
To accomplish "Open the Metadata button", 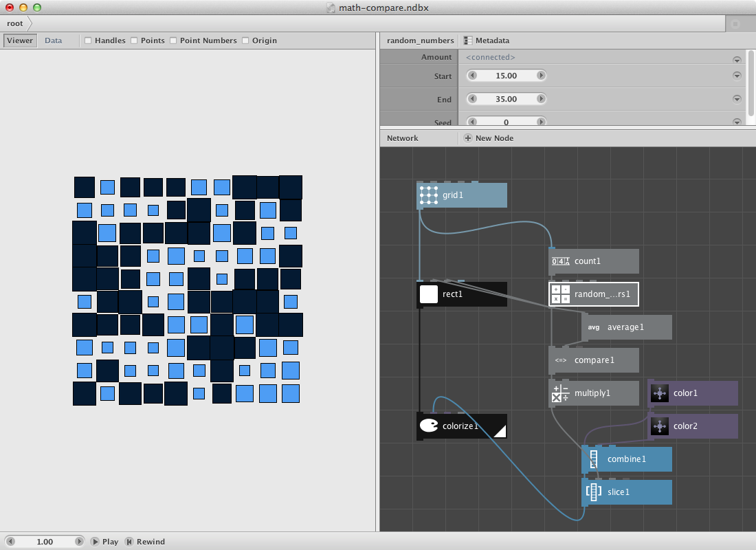I will tap(487, 41).
